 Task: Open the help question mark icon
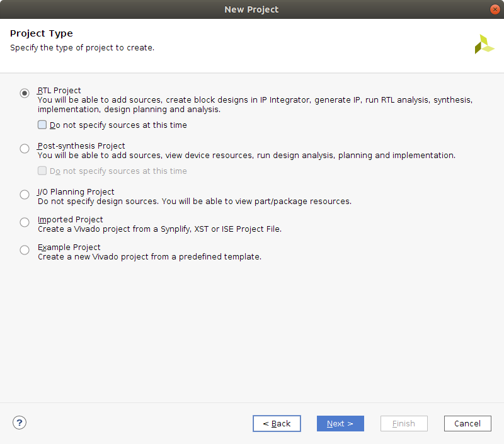click(x=20, y=423)
